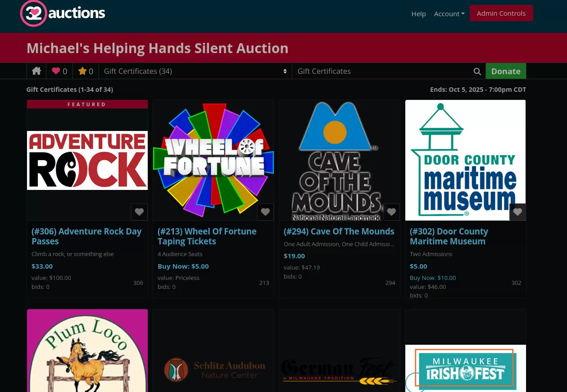Open the Help menu
The height and width of the screenshot is (392, 567).
click(418, 14)
